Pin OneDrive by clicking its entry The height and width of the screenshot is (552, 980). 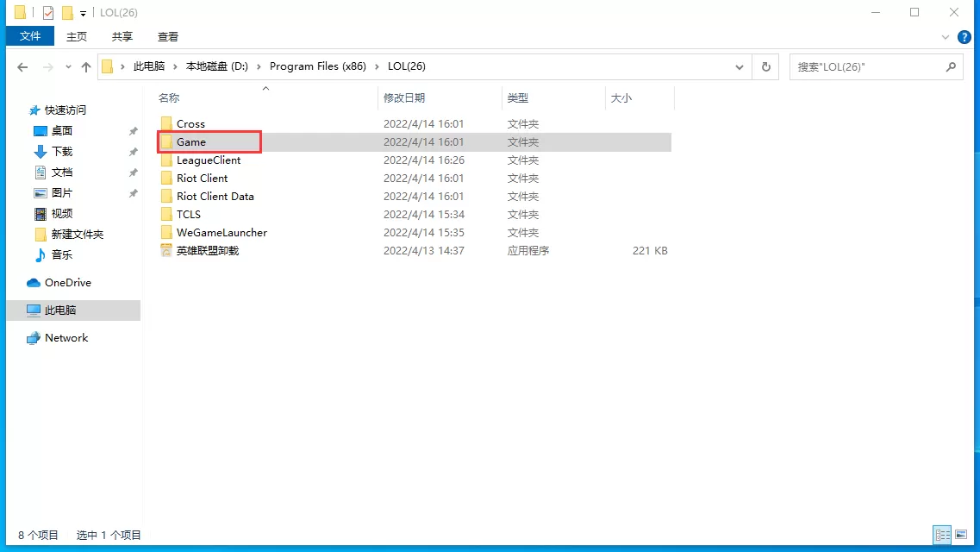67,282
